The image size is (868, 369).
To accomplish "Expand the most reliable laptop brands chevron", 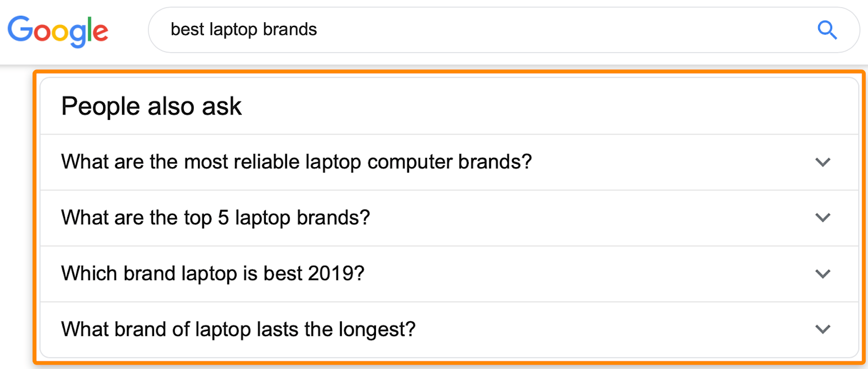I will pos(822,162).
